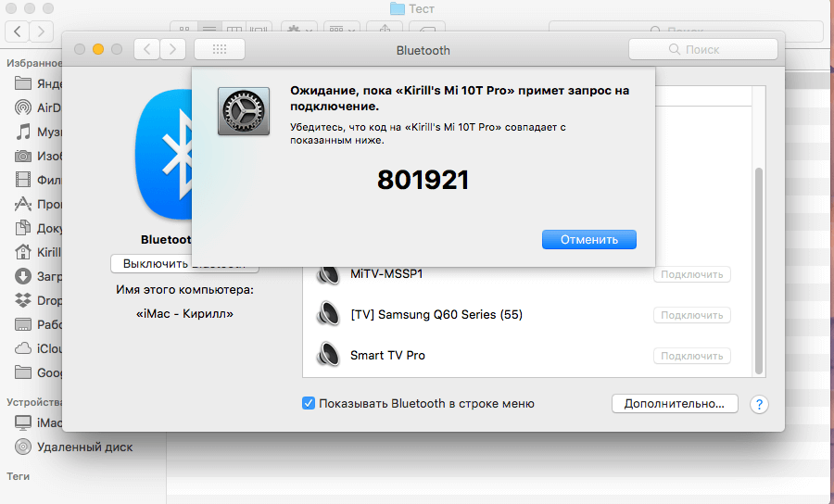This screenshot has width=834, height=504.
Task: Connect to Samsung Q60 Series TV
Action: [691, 315]
